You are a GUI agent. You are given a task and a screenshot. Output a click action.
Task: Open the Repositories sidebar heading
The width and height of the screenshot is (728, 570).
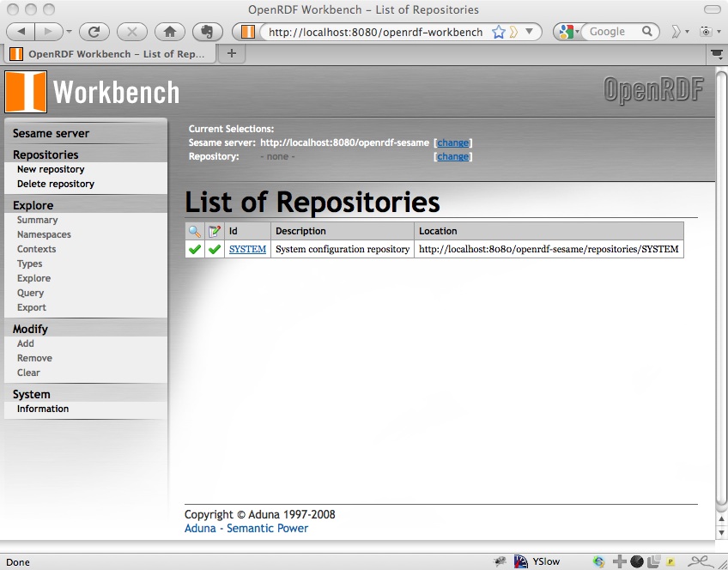(x=45, y=155)
